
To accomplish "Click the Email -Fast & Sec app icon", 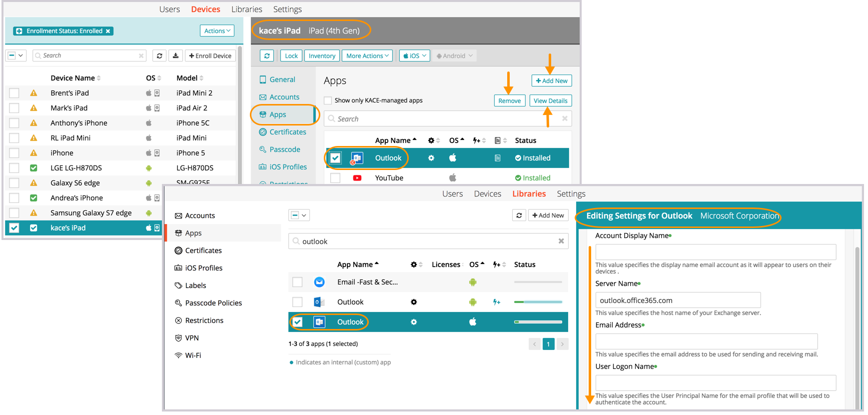I will (319, 282).
